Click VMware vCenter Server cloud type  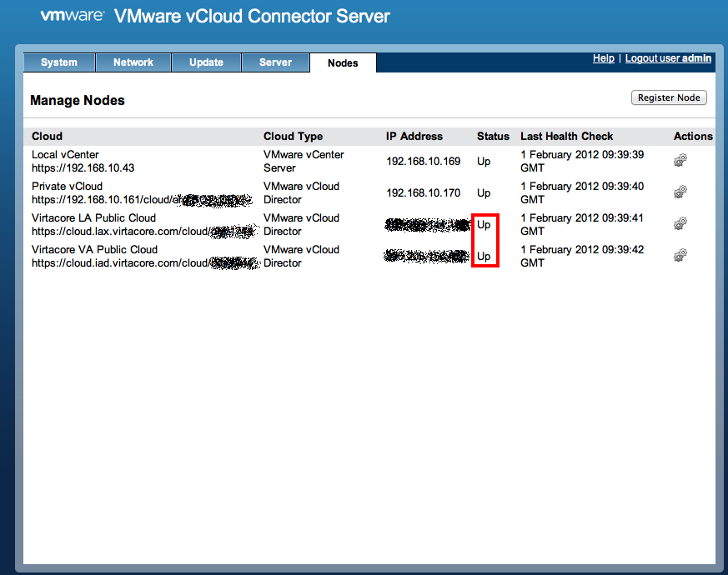tap(304, 161)
